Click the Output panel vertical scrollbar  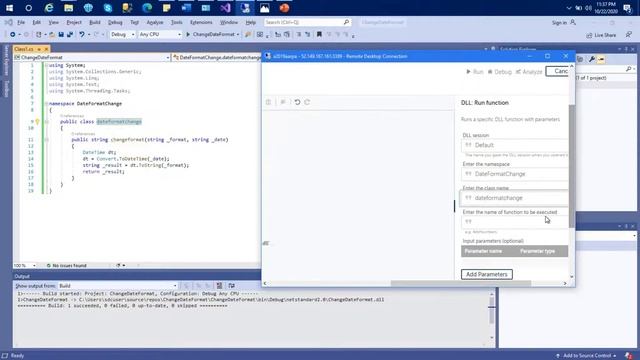pos(492,316)
